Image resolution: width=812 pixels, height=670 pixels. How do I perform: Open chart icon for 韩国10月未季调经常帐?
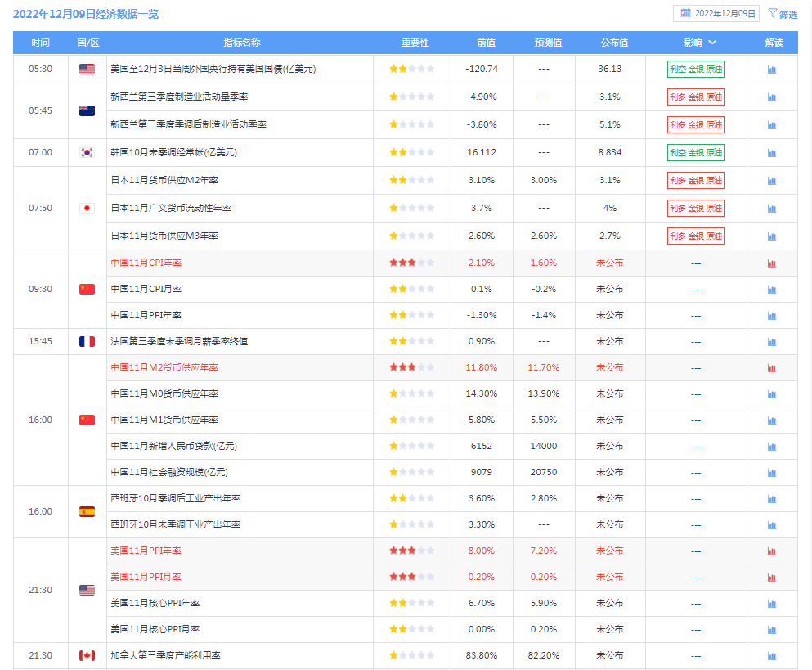coord(772,153)
